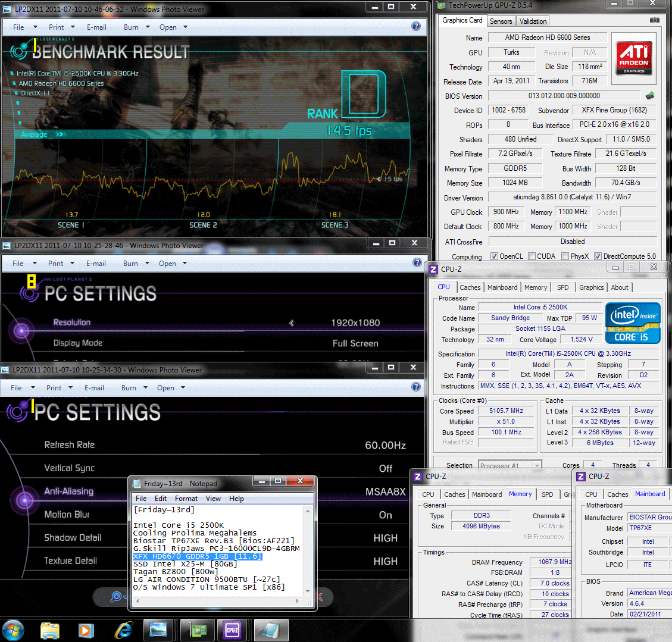Click the BIOS save chip icon in GPU-Z
Screen dimensions: 672x642
(x=650, y=96)
